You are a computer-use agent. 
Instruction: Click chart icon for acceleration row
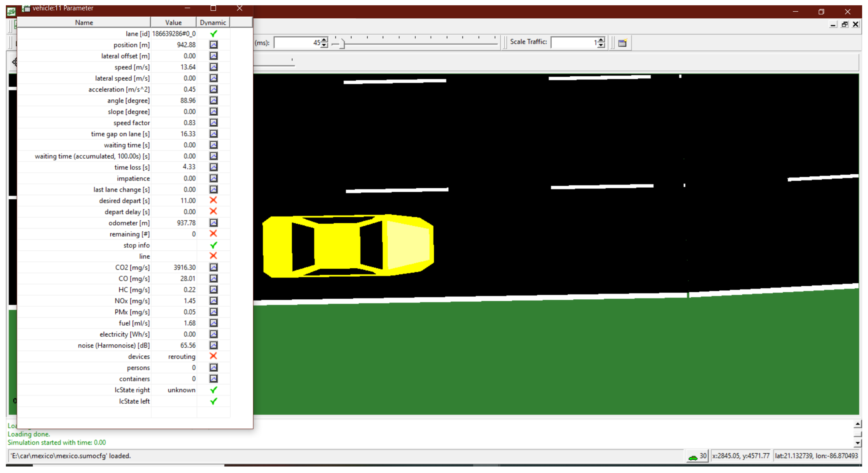pyautogui.click(x=213, y=89)
